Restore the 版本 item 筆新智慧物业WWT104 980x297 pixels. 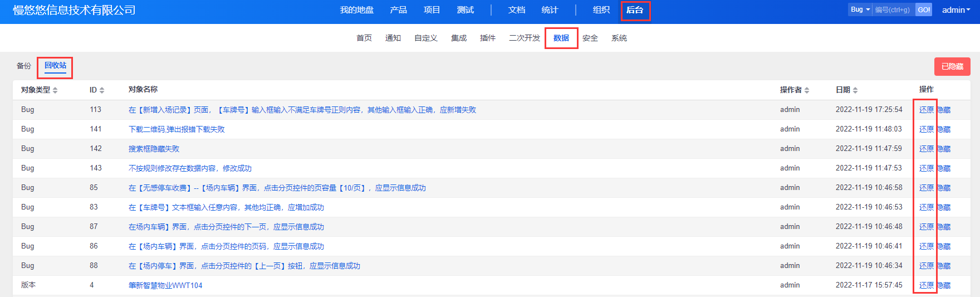pos(926,285)
